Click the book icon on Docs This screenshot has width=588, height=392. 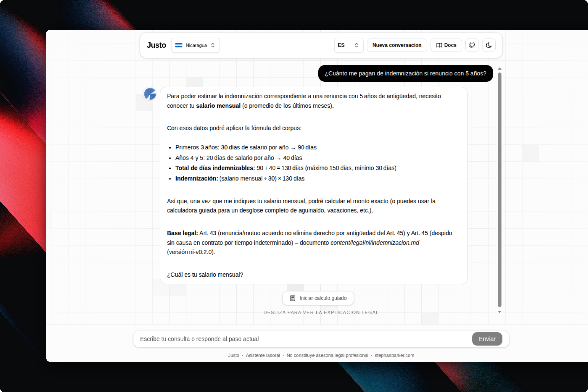pyautogui.click(x=439, y=45)
